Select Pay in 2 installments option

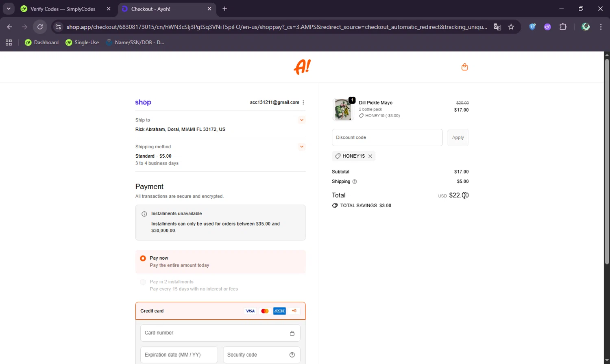point(143,282)
